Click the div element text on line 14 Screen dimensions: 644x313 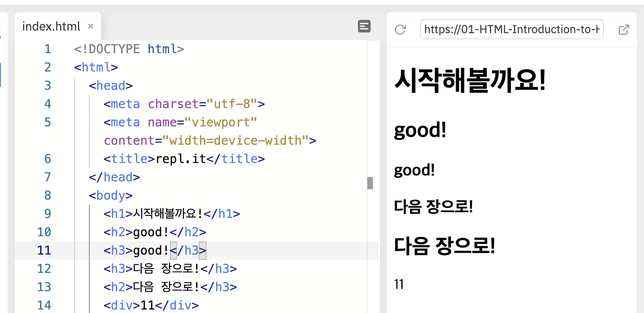click(151, 305)
